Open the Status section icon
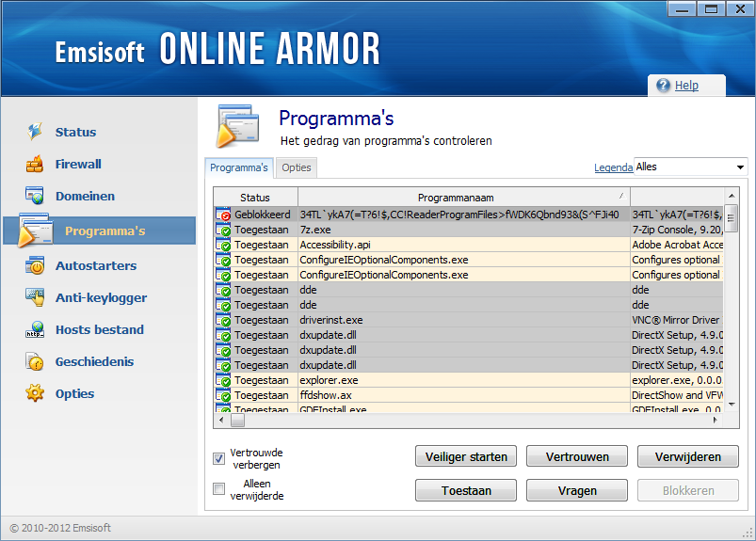Screen dimensions: 756x541 click(x=35, y=132)
